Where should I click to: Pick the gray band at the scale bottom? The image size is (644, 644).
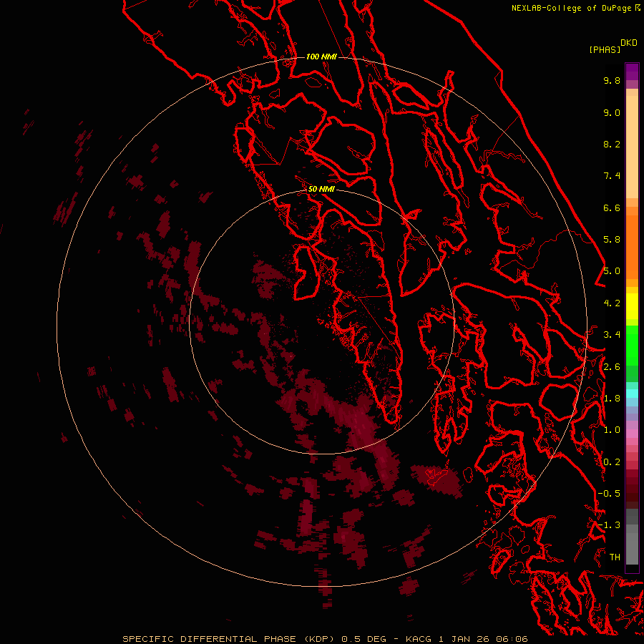click(632, 548)
